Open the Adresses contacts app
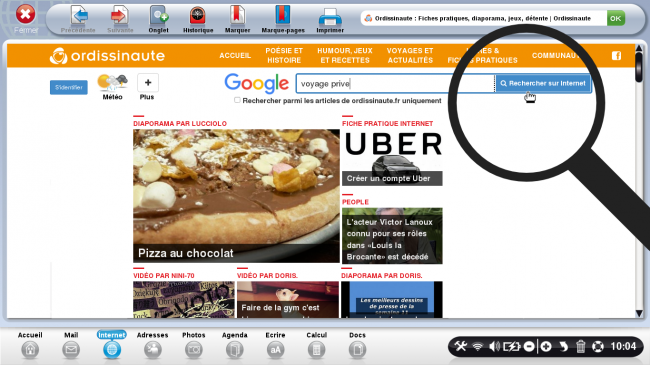Screen dimensions: 650x365 click(153, 345)
